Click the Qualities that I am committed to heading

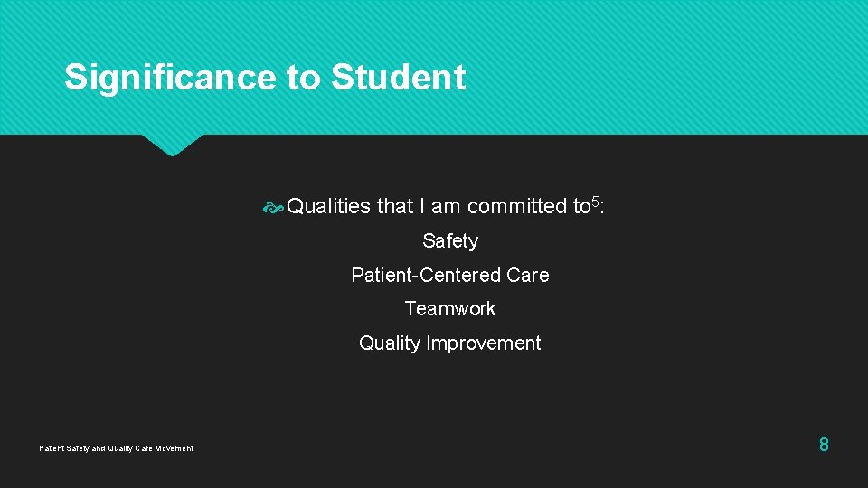click(439, 207)
